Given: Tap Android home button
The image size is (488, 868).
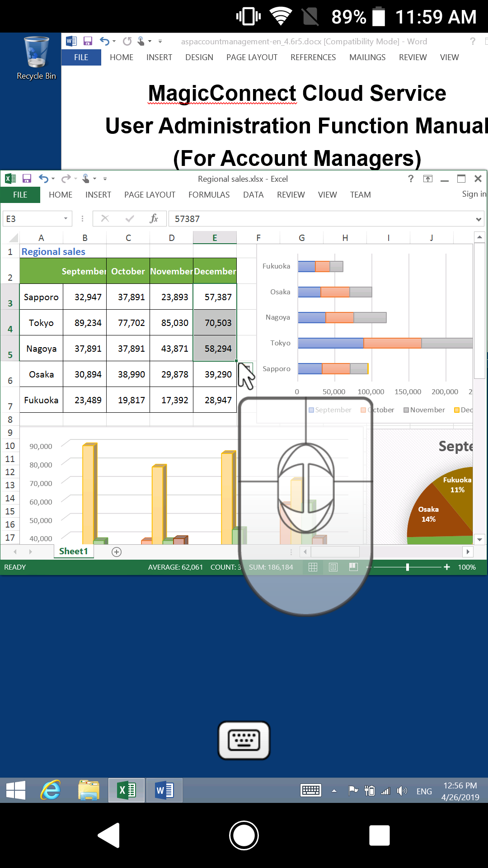Looking at the screenshot, I should click(x=244, y=835).
